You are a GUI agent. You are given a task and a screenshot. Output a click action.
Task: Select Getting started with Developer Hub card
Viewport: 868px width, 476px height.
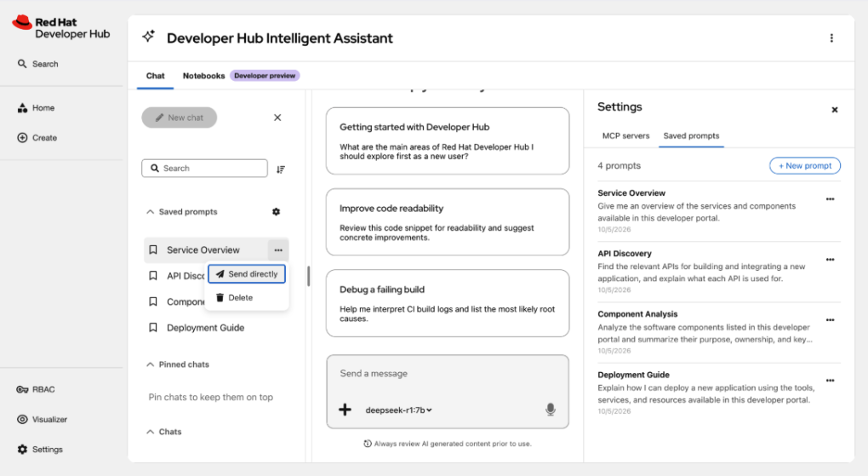[448, 141]
